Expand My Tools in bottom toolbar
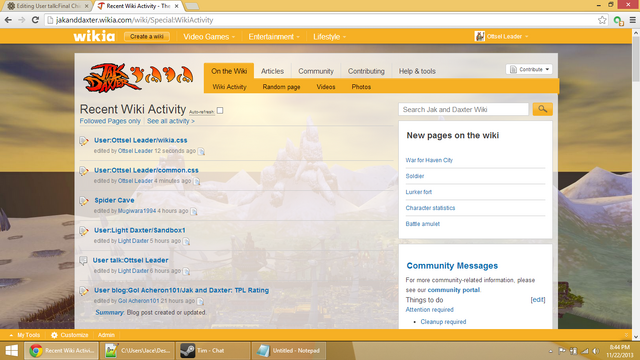640x360 pixels. tap(24, 335)
